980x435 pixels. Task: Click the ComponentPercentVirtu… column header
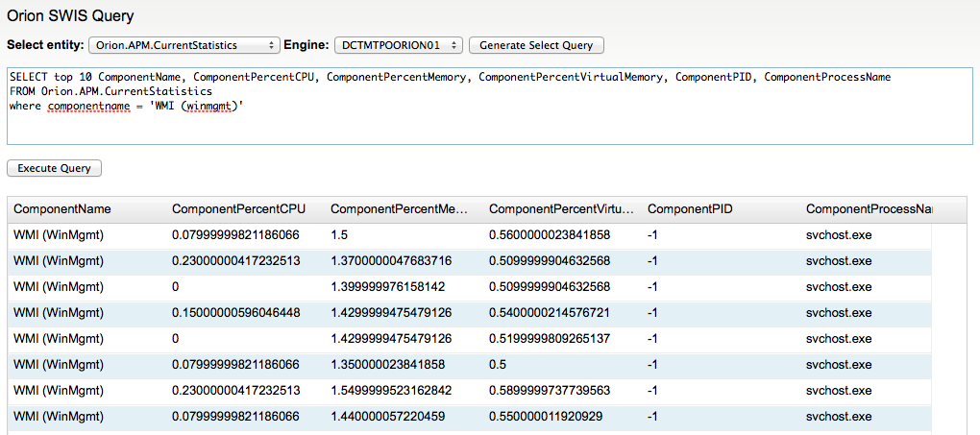(562, 209)
